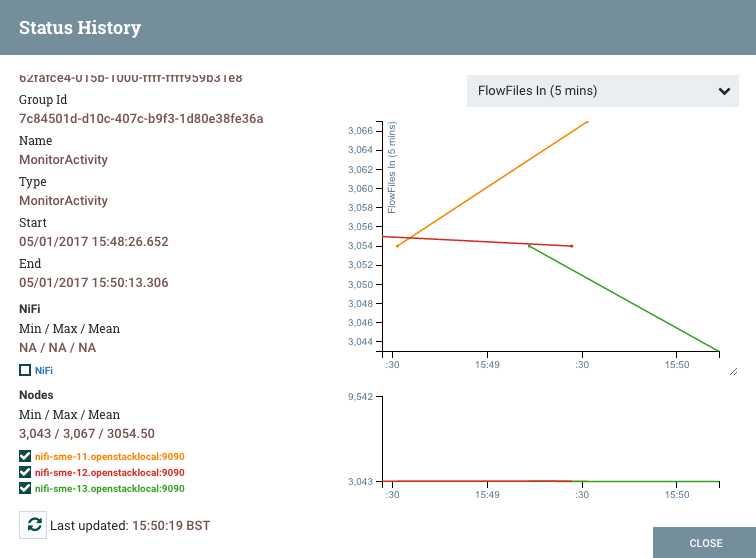756x558 pixels.
Task: Uncheck nifi-sme-11.openstacklocal:9090 node
Action: point(25,456)
